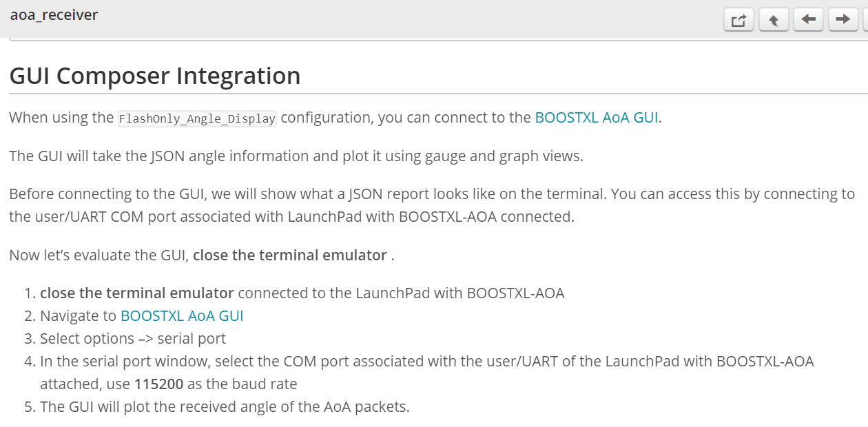Click the open-in-new-window icon button

click(738, 20)
